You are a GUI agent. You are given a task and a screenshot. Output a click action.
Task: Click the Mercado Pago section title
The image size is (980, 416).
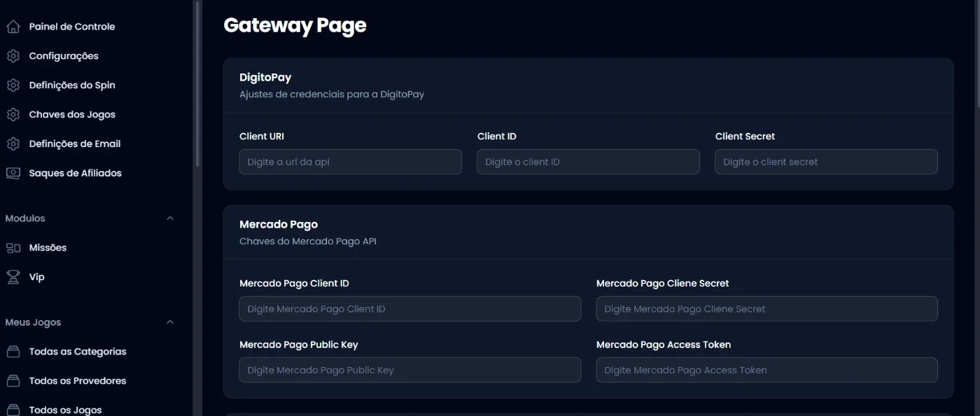279,225
